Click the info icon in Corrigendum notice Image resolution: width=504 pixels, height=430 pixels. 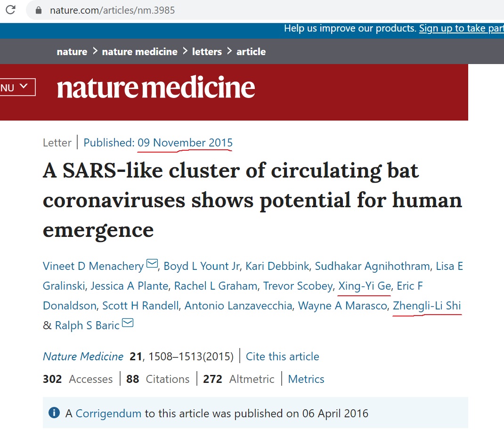[55, 413]
